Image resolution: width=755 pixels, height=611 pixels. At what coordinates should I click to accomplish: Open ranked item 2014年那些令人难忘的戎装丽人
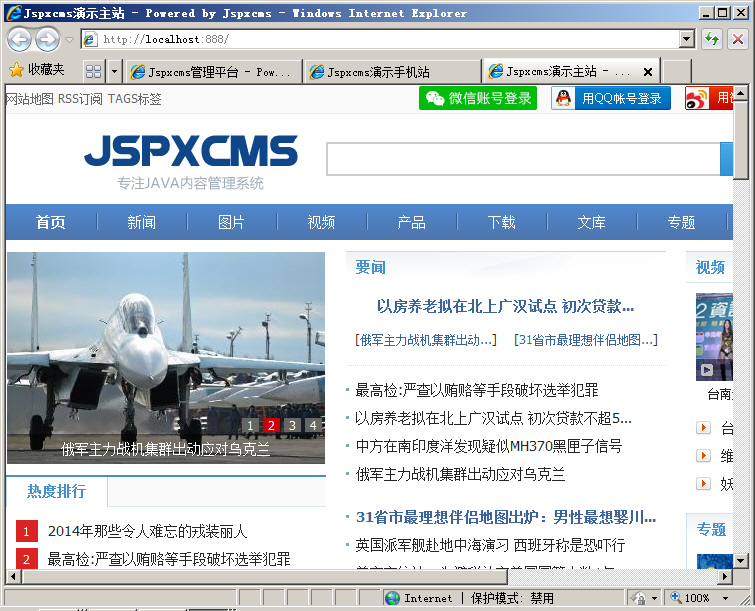click(147, 532)
